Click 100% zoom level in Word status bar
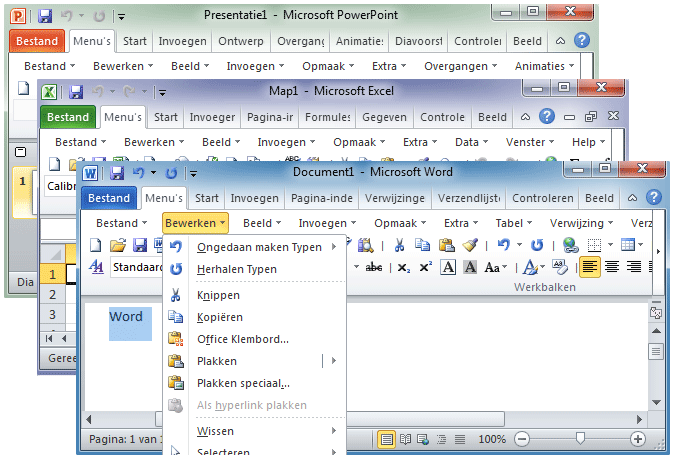Viewport: 680px width, 460px height. pyautogui.click(x=492, y=440)
